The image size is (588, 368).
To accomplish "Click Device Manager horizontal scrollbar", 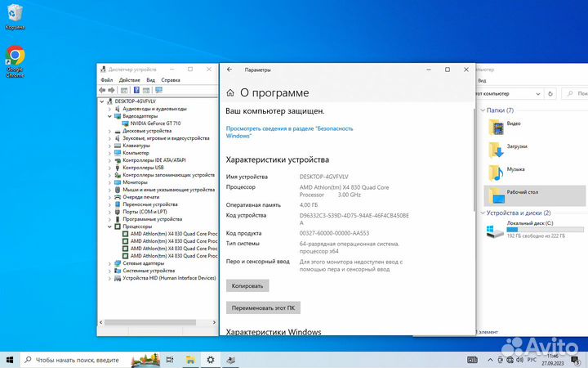I will tap(150, 322).
